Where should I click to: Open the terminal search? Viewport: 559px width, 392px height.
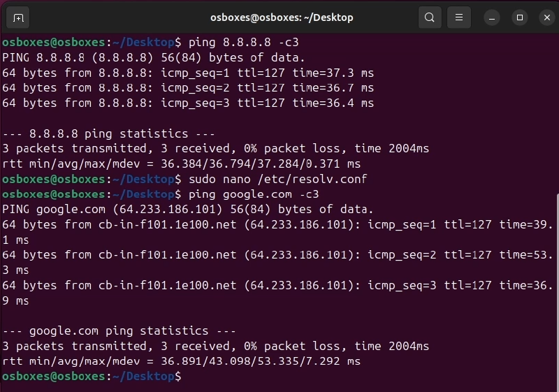pyautogui.click(x=430, y=17)
